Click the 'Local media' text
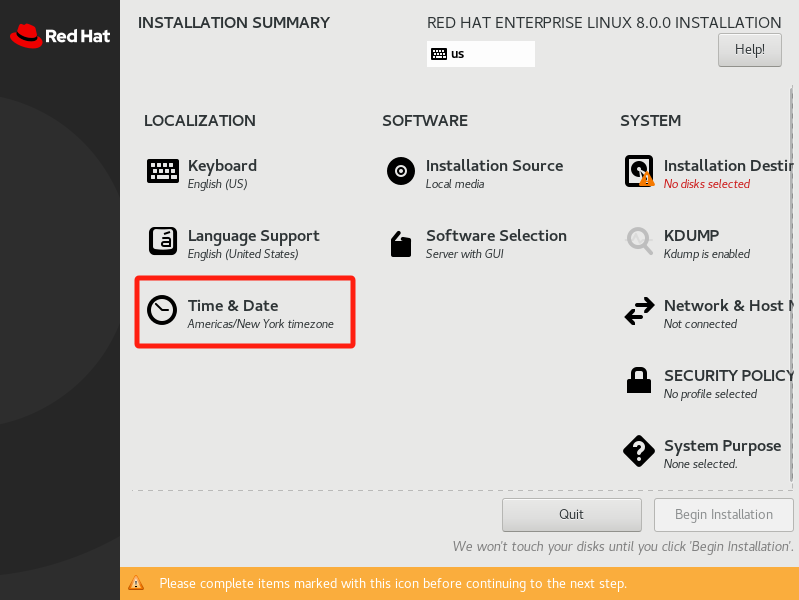The image size is (799, 600). 455,184
